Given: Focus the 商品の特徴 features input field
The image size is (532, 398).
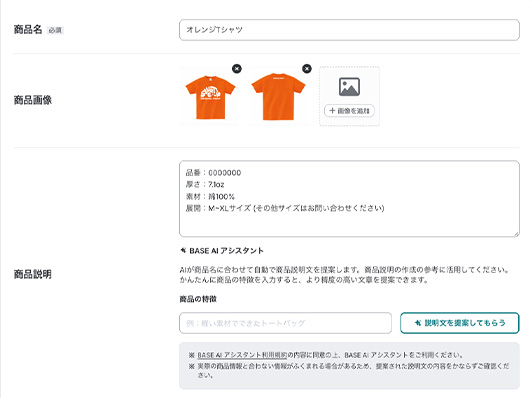Looking at the screenshot, I should (x=285, y=323).
